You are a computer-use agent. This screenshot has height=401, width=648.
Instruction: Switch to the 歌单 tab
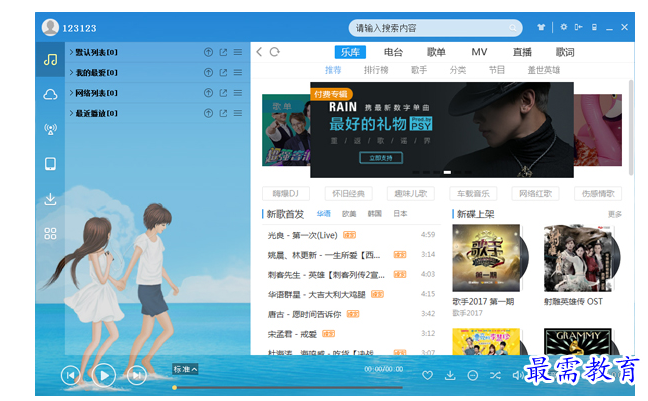click(436, 52)
